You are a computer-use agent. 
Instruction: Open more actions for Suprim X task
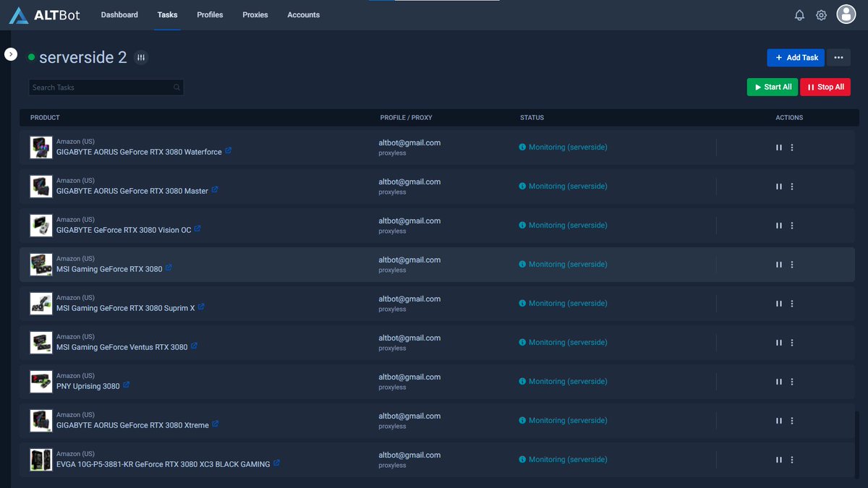pyautogui.click(x=792, y=304)
